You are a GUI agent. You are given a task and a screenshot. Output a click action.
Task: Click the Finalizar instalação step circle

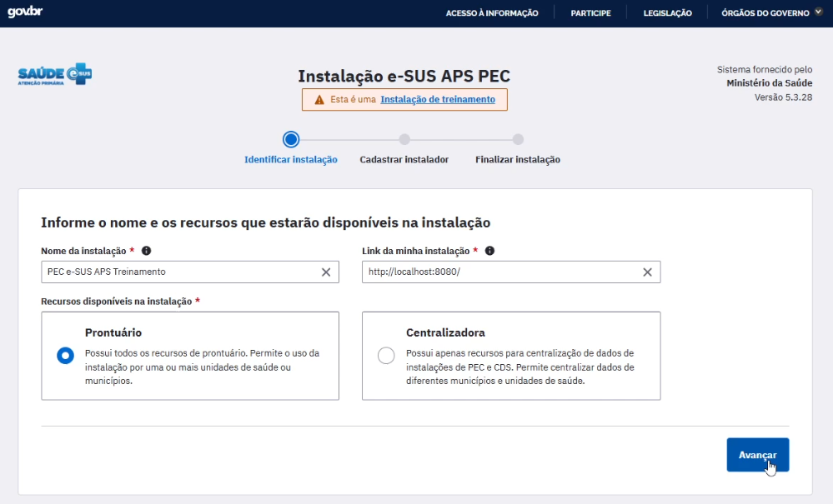point(518,139)
